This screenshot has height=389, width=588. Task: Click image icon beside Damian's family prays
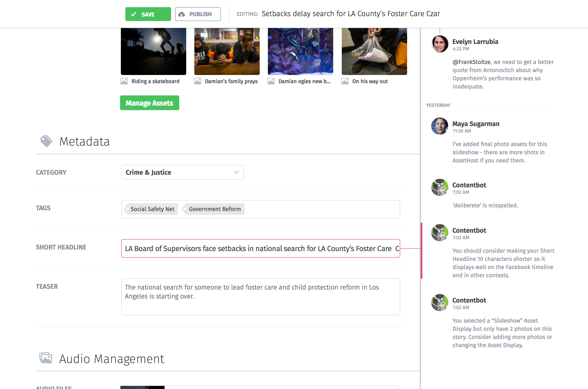pyautogui.click(x=198, y=81)
